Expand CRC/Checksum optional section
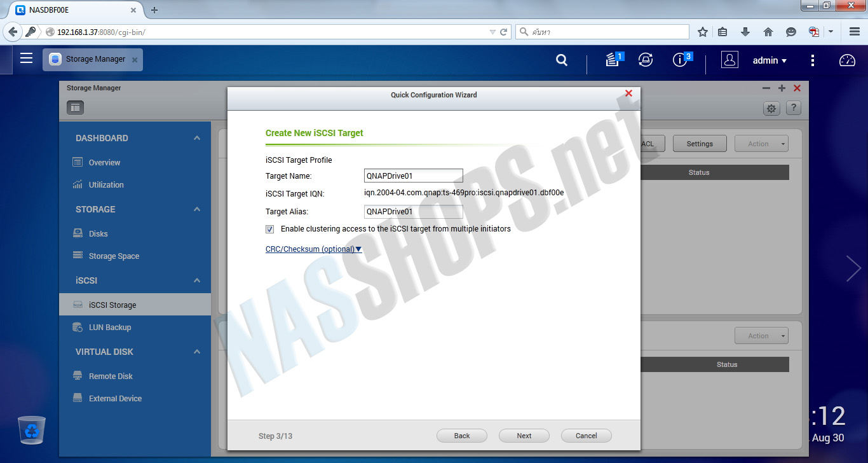This screenshot has height=463, width=868. (x=313, y=249)
